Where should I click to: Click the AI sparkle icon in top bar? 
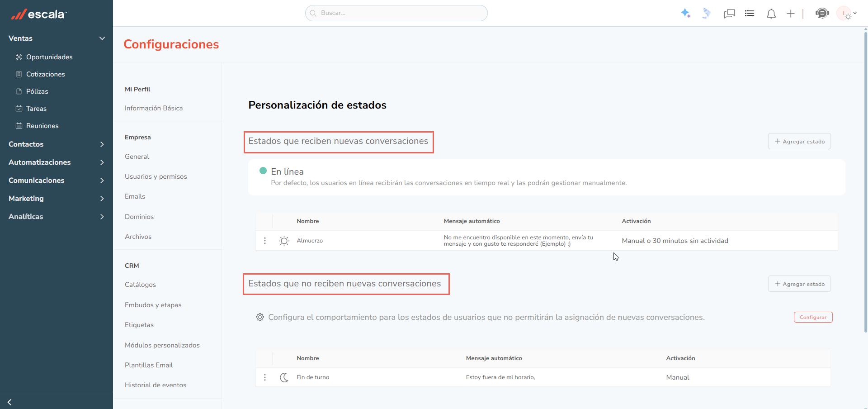point(686,14)
